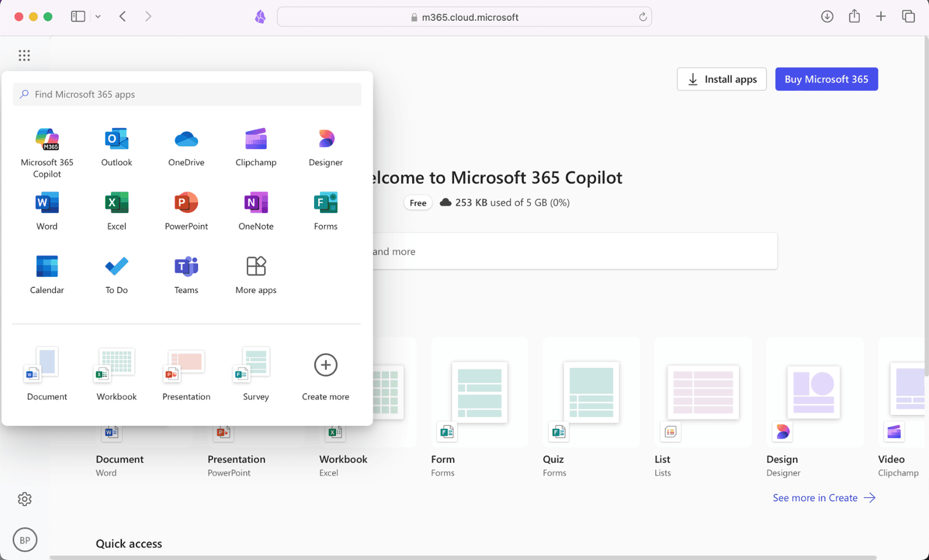
Task: Click the Copilot prompt input box
Action: (575, 251)
